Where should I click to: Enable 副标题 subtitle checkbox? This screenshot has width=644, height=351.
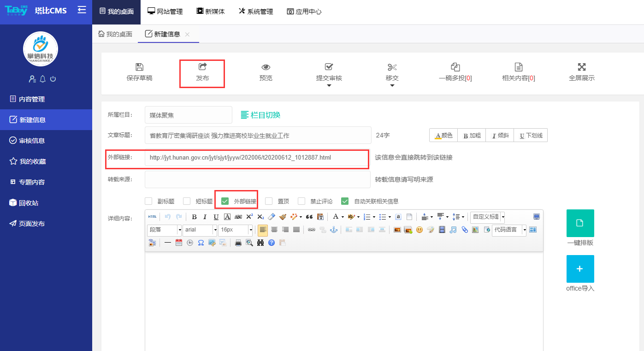click(148, 201)
